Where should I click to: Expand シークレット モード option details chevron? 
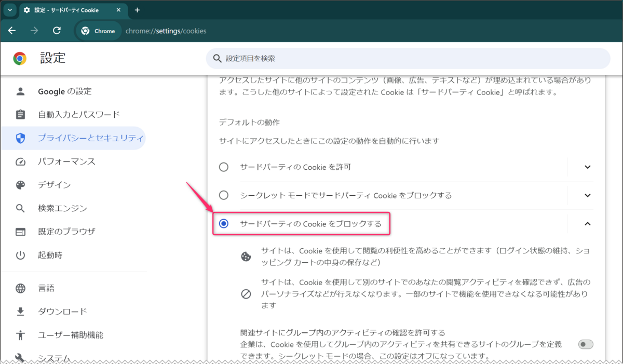point(587,195)
